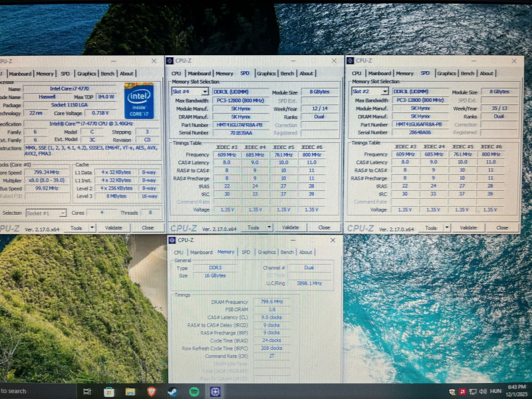Open Spotify from the taskbar
The width and height of the screenshot is (532, 399).
(x=194, y=392)
